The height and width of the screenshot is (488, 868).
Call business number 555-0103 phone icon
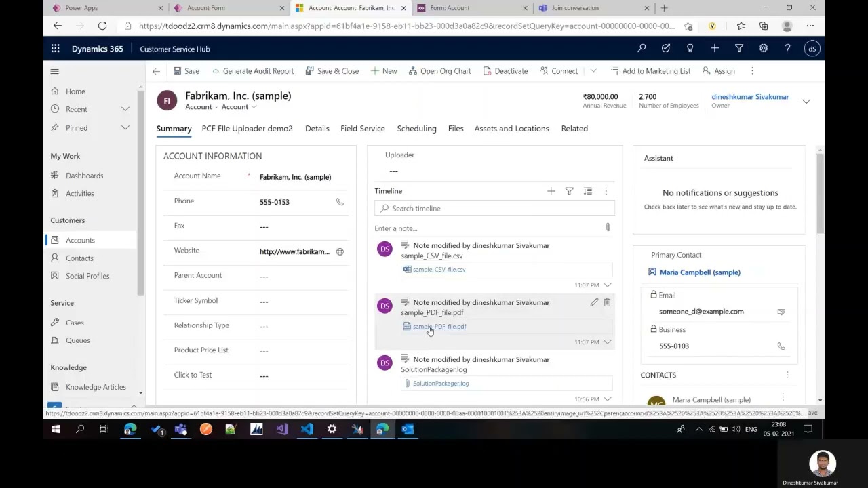pyautogui.click(x=781, y=346)
